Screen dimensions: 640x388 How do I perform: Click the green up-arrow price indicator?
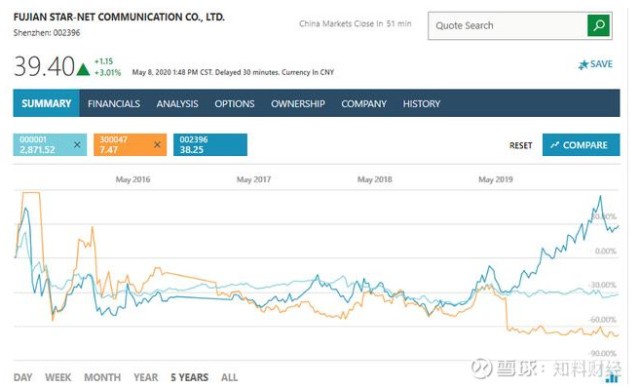83,70
